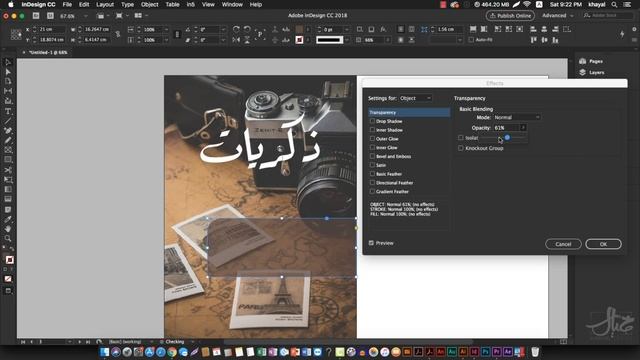Toggle the Knockout Group checkbox
640x360 pixels.
pyautogui.click(x=461, y=148)
